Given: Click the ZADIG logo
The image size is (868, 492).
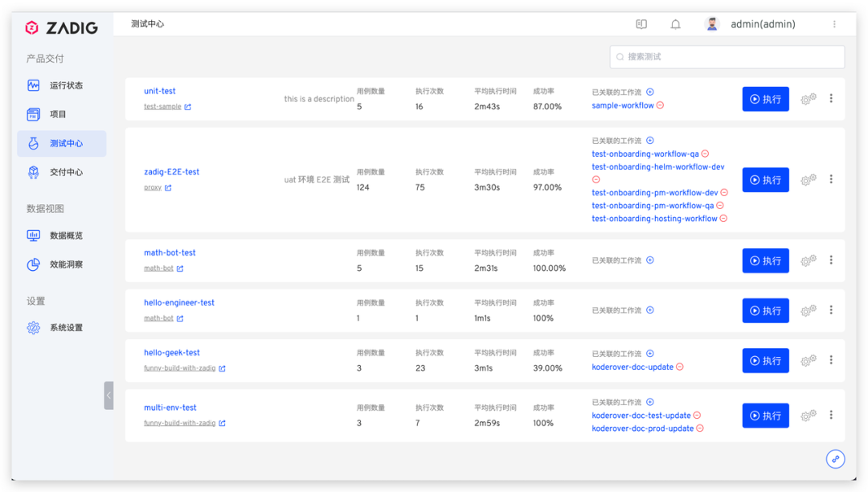Looking at the screenshot, I should [x=61, y=27].
